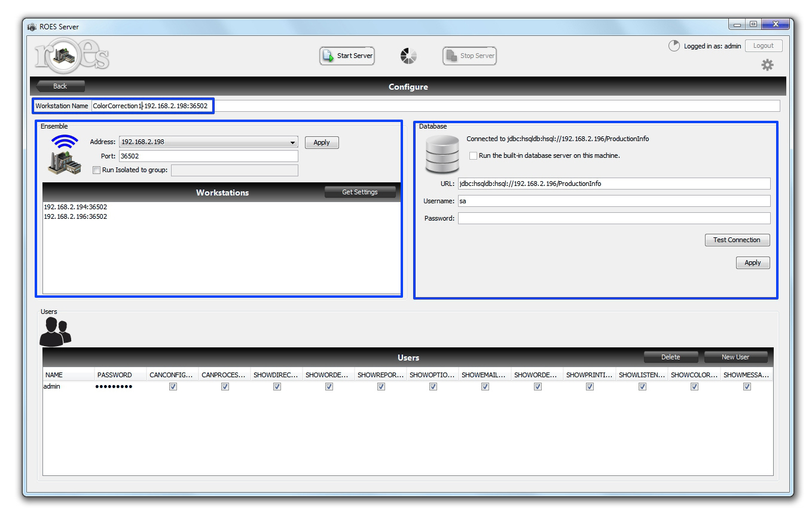The image size is (812, 516).
Task: Toggle built-in database server checkbox
Action: [474, 155]
